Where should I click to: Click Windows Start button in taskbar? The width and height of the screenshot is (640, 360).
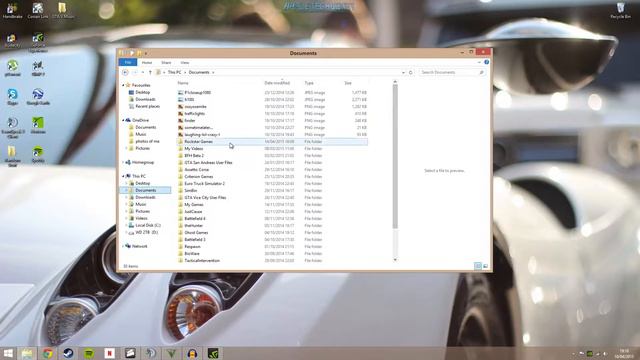8,353
